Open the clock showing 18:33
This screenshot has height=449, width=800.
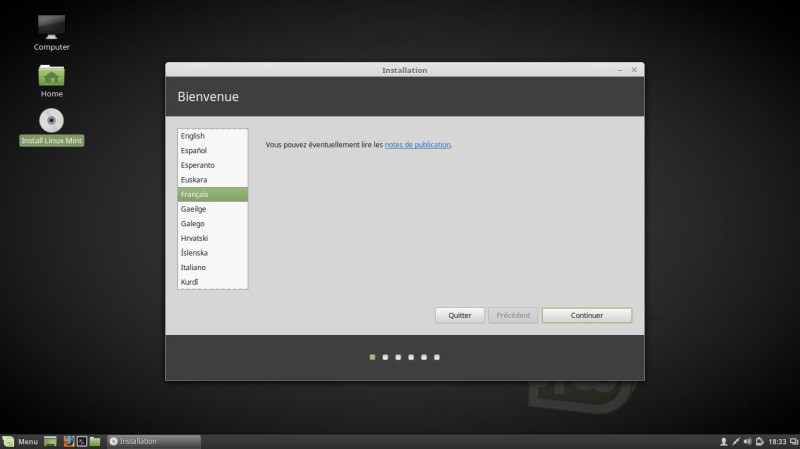click(777, 441)
